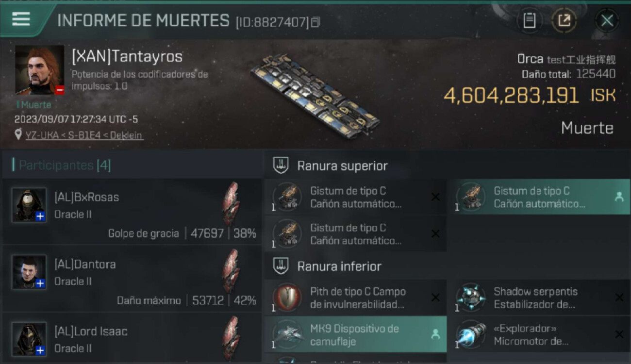631x364 pixels.
Task: Select BxRosas participant portrait
Action: point(29,205)
